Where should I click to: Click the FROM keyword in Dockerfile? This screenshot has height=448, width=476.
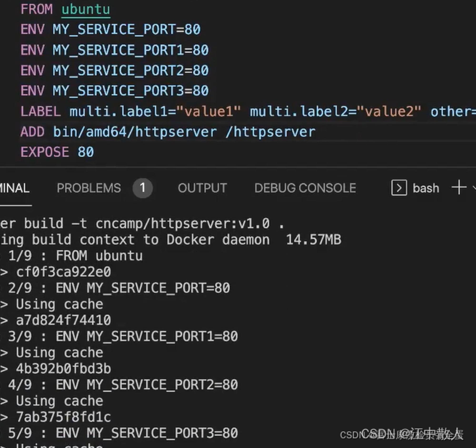[x=36, y=9]
